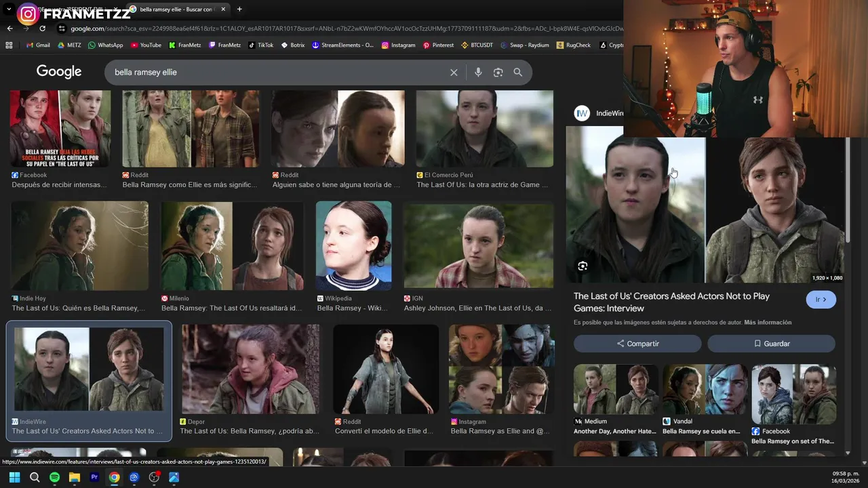868x488 pixels.
Task: Open the Botrix bookmark
Action: coord(292,45)
